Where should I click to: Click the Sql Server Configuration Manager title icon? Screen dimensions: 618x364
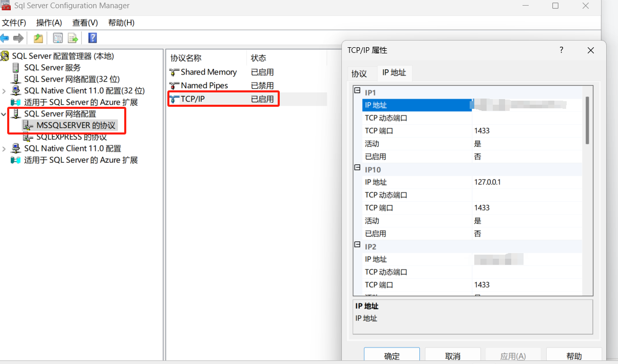click(6, 6)
